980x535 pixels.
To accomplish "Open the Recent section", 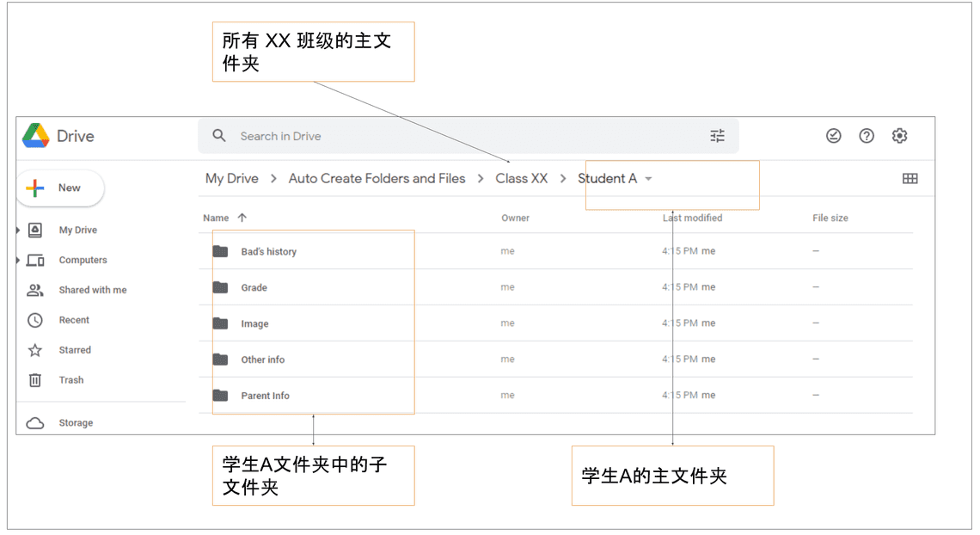I will click(74, 320).
